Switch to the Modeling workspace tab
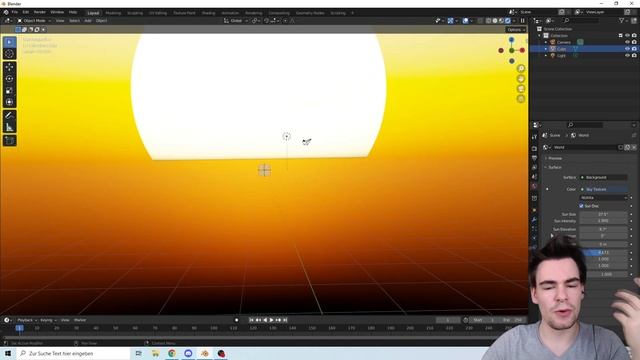This screenshot has width=640, height=360. pos(113,13)
